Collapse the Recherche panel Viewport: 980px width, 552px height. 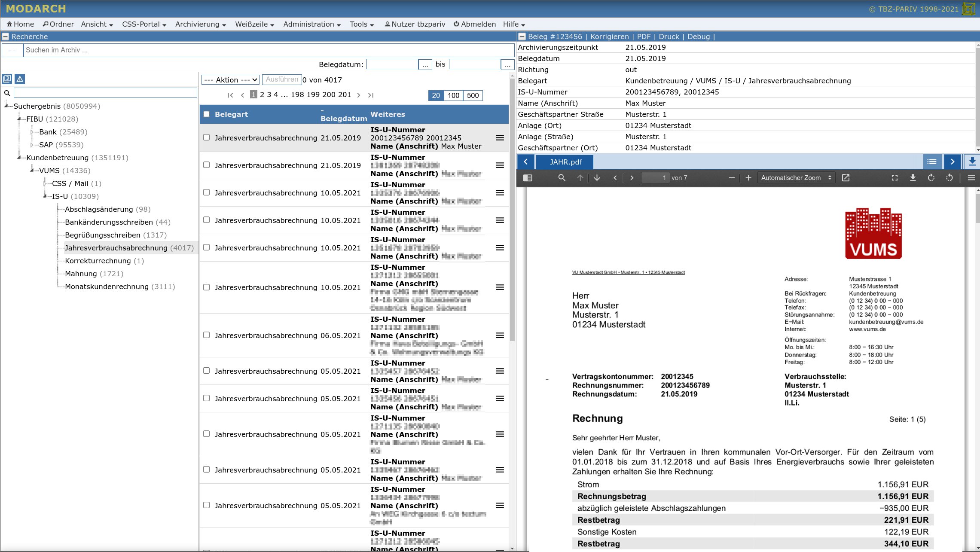[6, 37]
